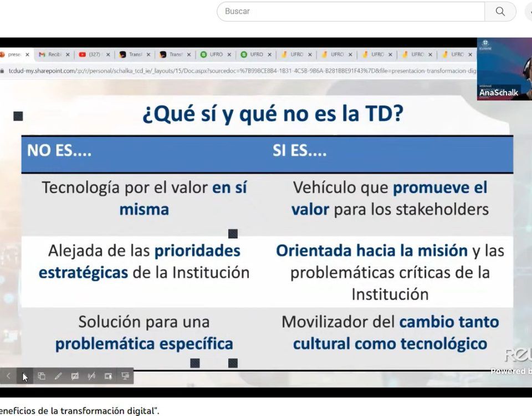This screenshot has height=416, width=532.
Task: Click the 'SI ES....' table column header
Action: 299,151
